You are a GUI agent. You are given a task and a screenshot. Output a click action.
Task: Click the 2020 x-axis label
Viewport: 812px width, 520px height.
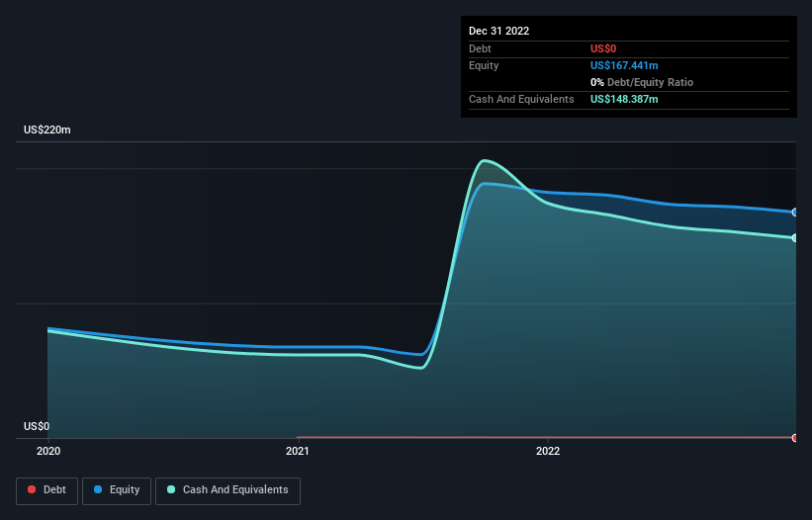(48, 451)
